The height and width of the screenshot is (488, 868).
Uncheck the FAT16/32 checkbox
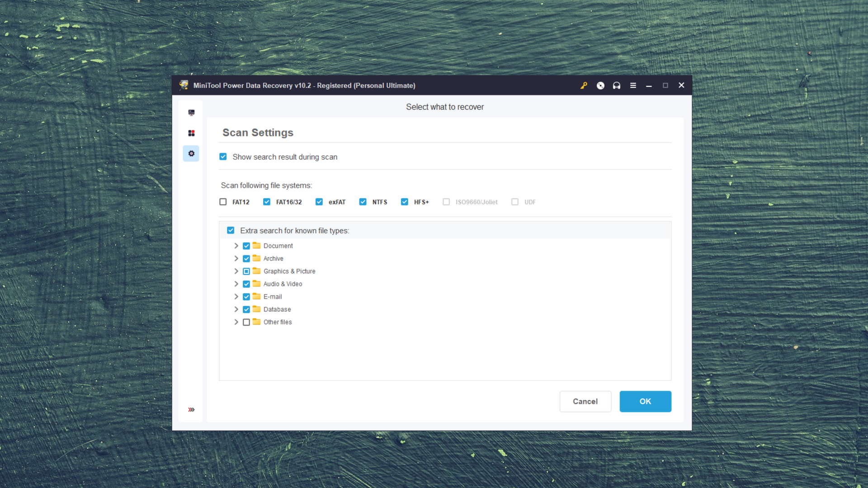[x=267, y=202]
